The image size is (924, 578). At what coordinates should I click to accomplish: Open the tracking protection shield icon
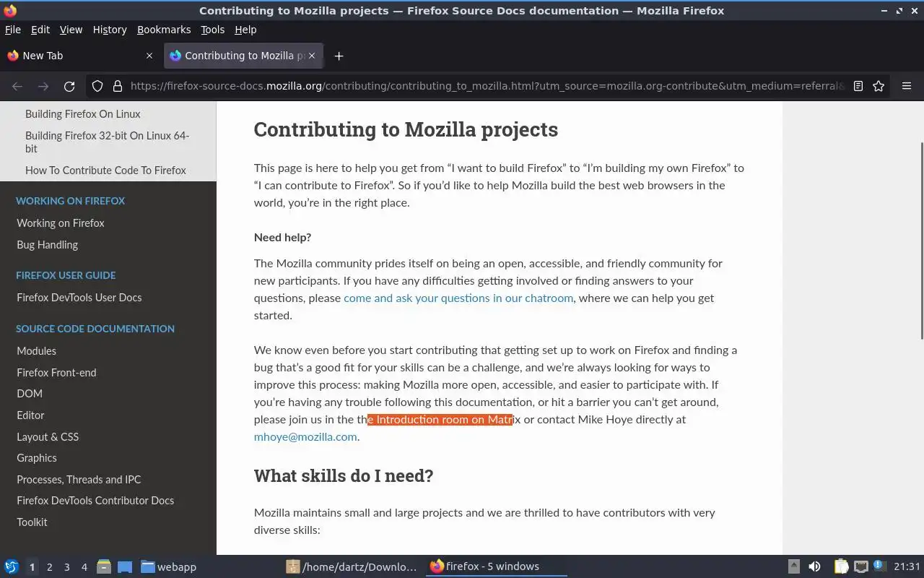[97, 86]
